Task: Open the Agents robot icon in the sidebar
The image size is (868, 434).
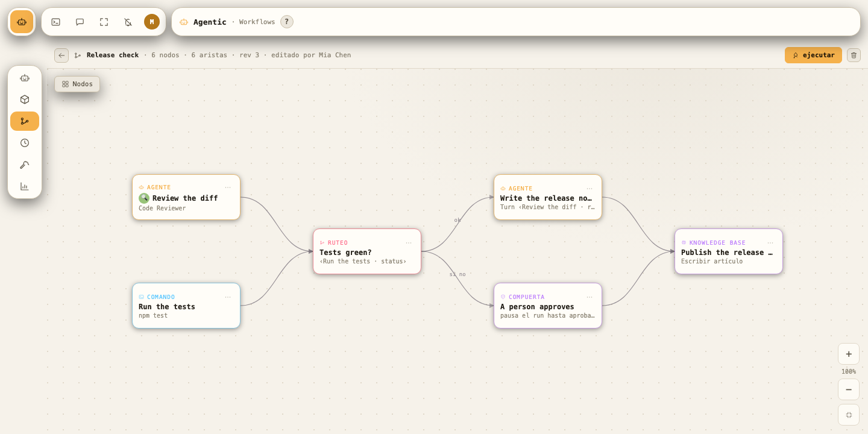Action: click(x=25, y=78)
